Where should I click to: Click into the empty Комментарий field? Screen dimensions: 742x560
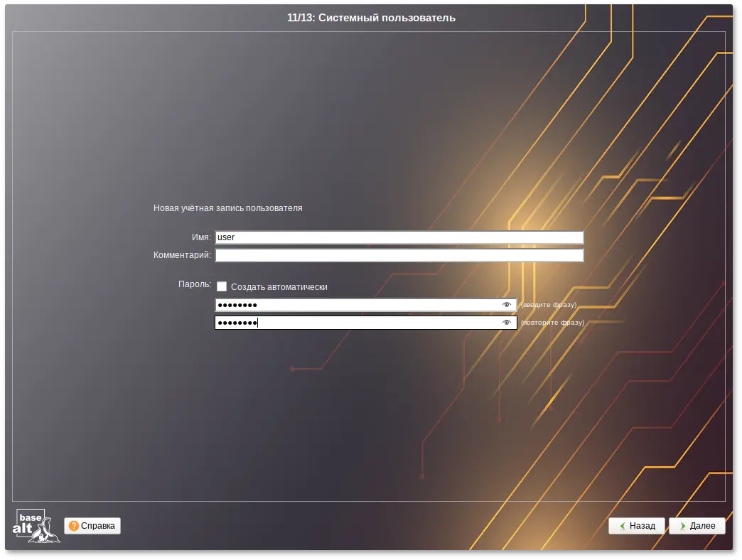point(399,255)
